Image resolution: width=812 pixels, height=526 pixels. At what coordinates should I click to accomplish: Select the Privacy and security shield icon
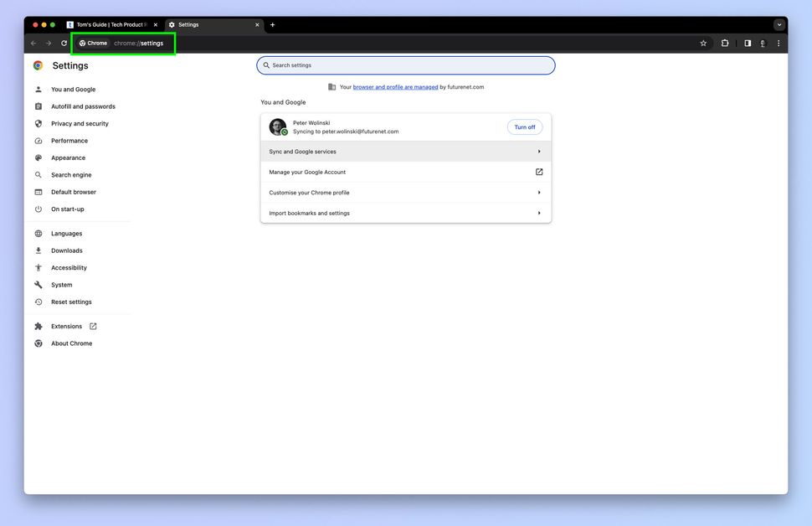(x=38, y=123)
